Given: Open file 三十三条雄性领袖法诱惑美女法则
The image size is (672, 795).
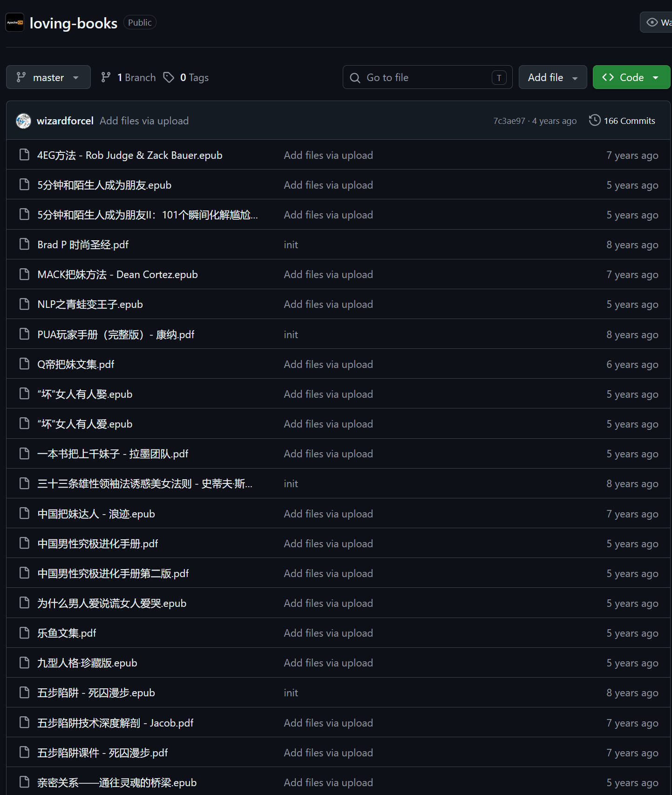Looking at the screenshot, I should [x=145, y=483].
